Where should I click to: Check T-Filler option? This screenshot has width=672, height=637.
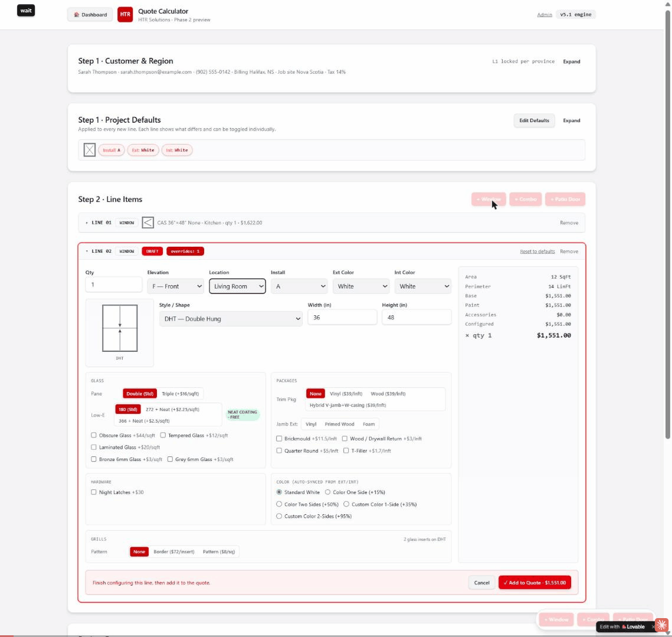pos(346,450)
